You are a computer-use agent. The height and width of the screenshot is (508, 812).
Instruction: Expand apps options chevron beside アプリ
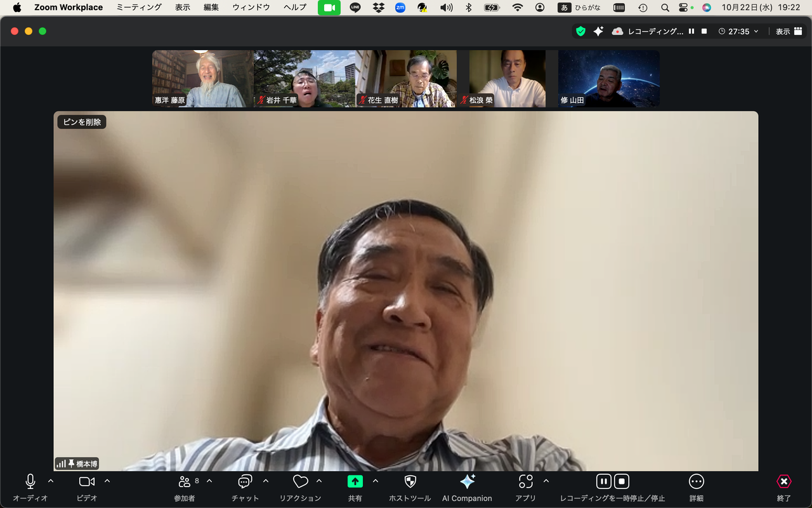[x=546, y=481]
